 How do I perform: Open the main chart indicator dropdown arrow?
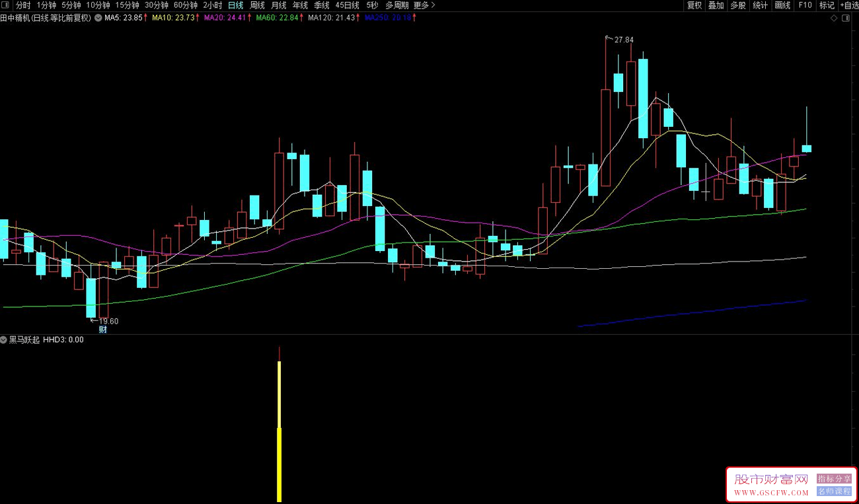coord(98,18)
